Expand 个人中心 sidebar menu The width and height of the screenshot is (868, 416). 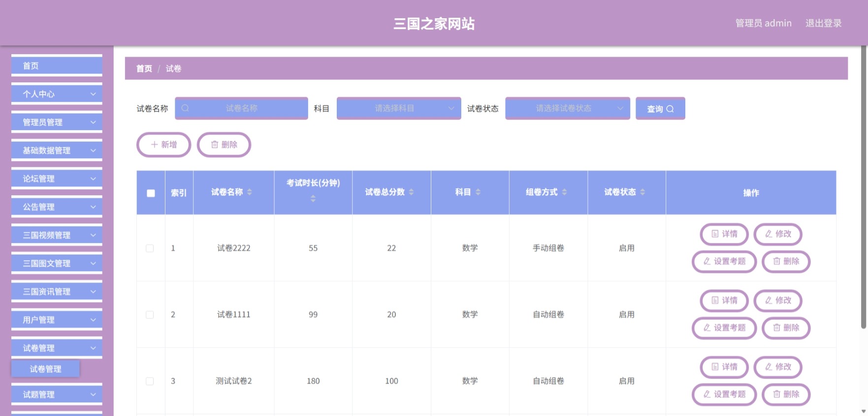click(x=57, y=94)
